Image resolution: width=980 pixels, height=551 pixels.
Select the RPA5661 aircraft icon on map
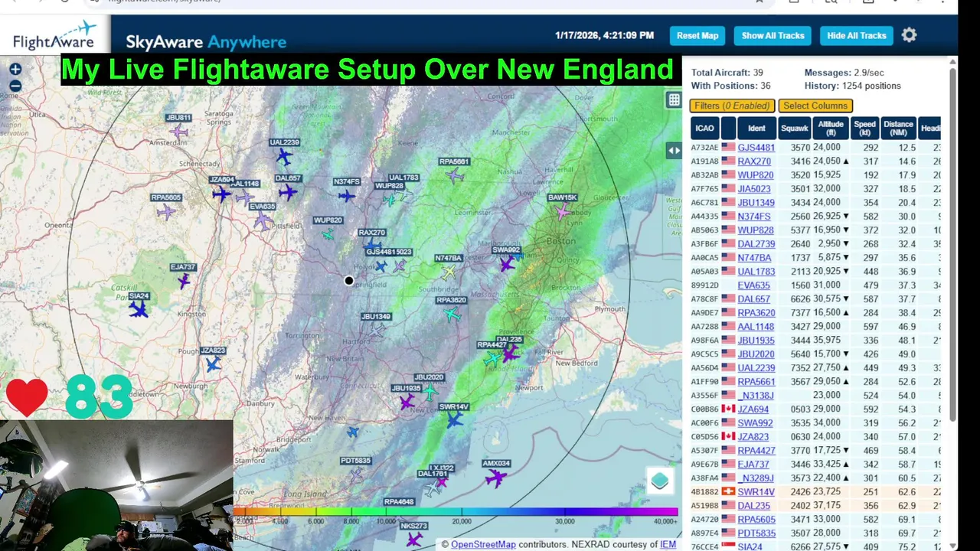tap(456, 176)
